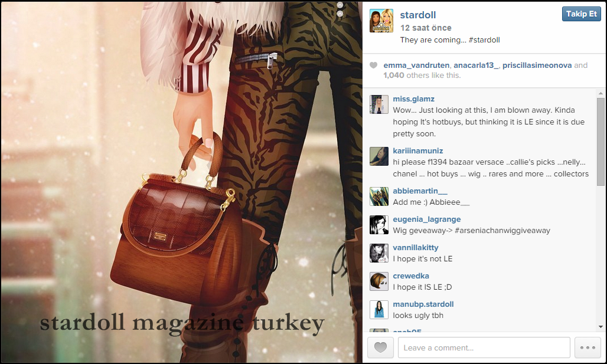Viewport: 607px width, 364px height.
Task: Click kariiinamuniz commenter avatar
Action: [379, 156]
